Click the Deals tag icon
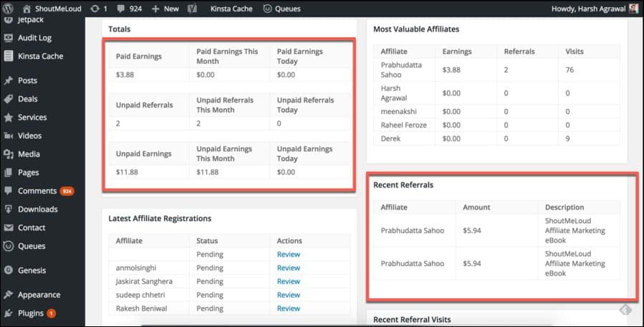 tap(8, 99)
